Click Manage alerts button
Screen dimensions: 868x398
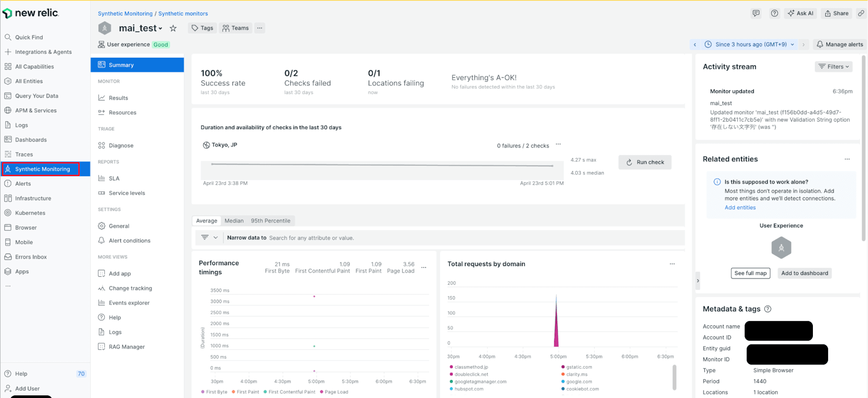tap(840, 44)
